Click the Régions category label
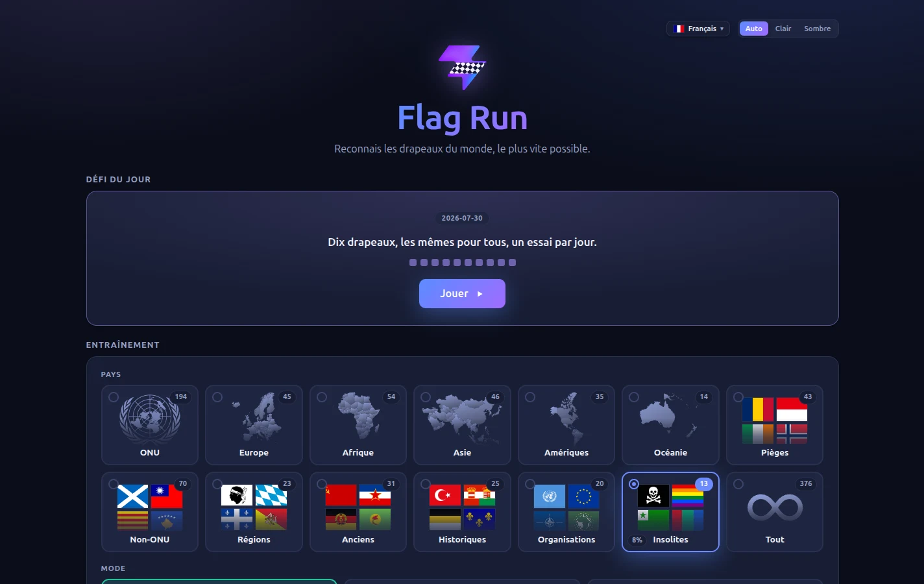Viewport: 924px width, 584px height. tap(254, 540)
